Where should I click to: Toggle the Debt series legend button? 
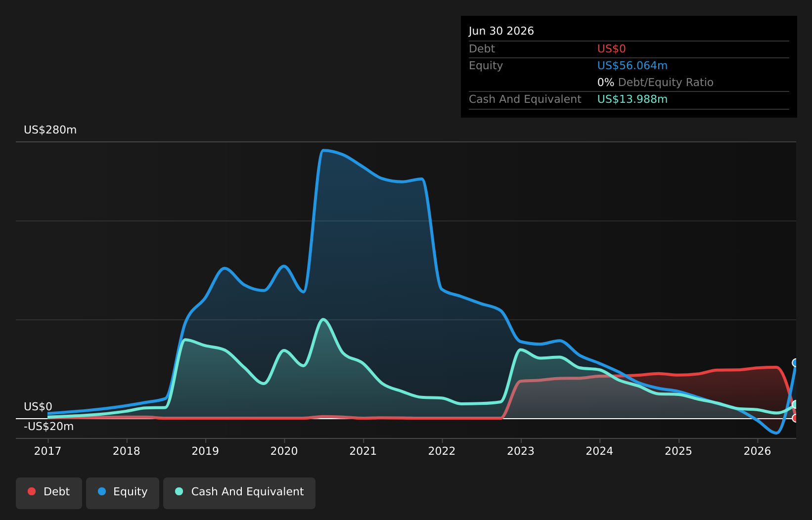(49, 493)
